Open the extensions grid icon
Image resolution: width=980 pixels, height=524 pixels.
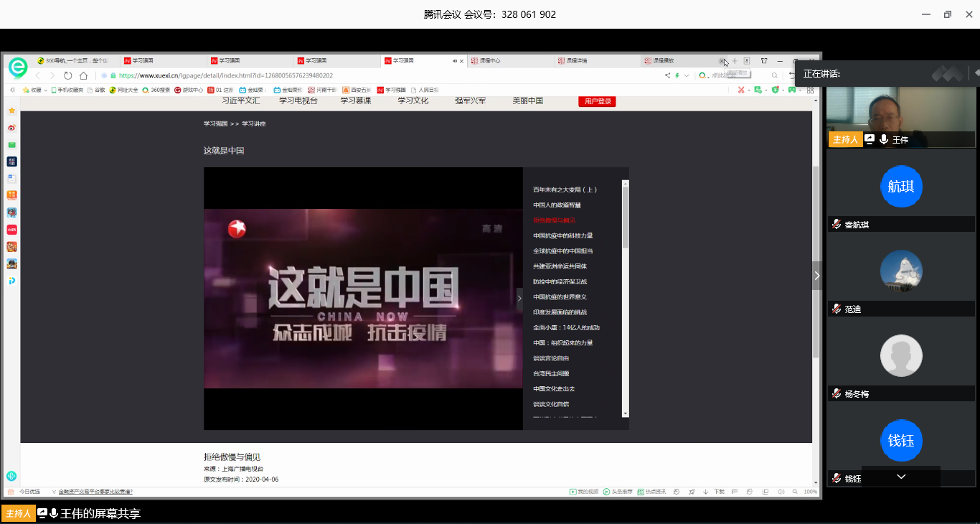(811, 90)
